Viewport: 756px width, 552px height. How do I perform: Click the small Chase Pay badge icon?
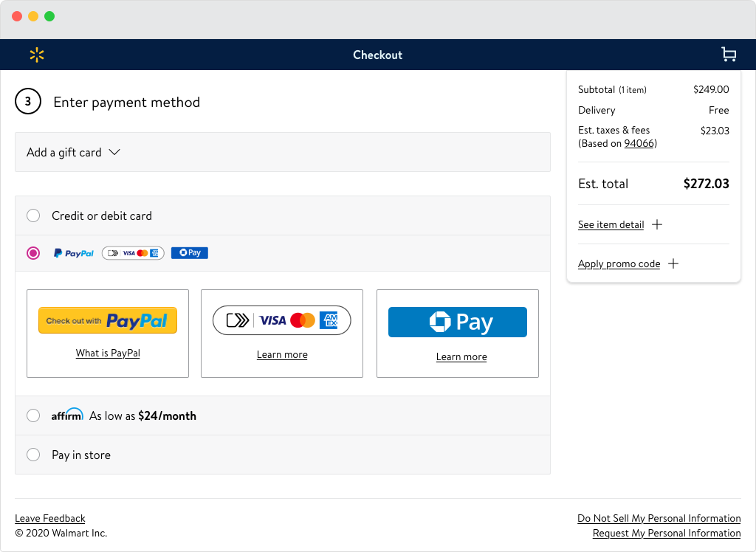[x=190, y=253]
